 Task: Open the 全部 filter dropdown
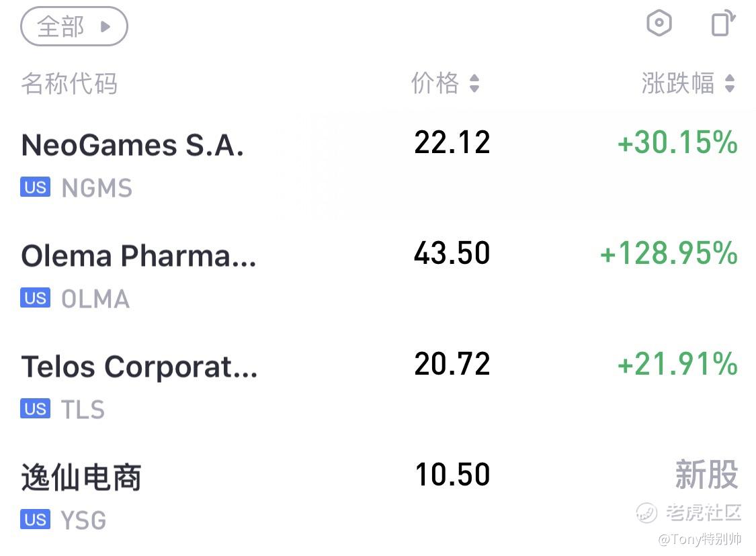pyautogui.click(x=74, y=26)
